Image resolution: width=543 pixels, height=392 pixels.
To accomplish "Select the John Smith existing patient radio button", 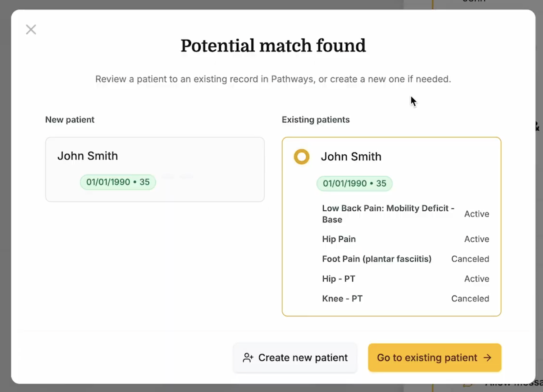I will [302, 157].
